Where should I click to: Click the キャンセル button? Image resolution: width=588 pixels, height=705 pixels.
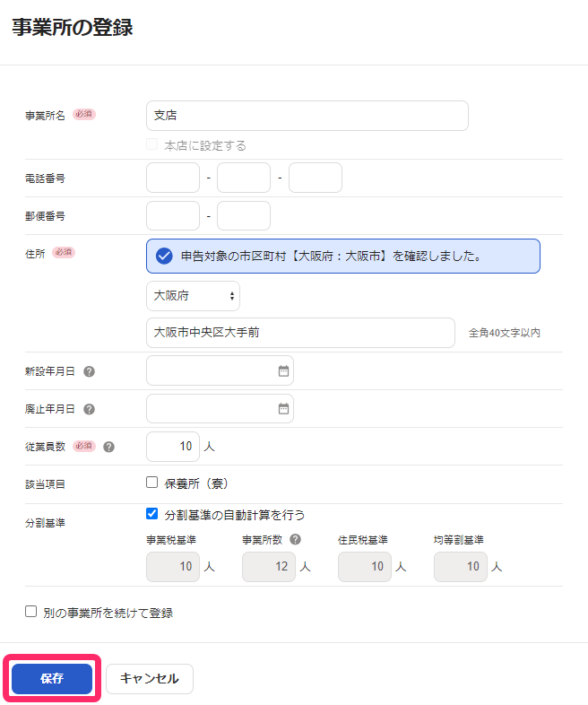pyautogui.click(x=150, y=678)
